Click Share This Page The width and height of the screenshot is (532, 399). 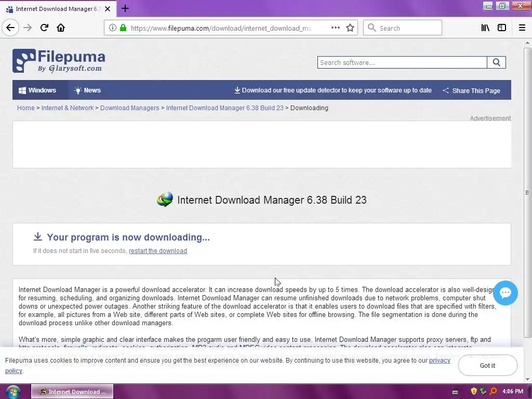(x=472, y=90)
